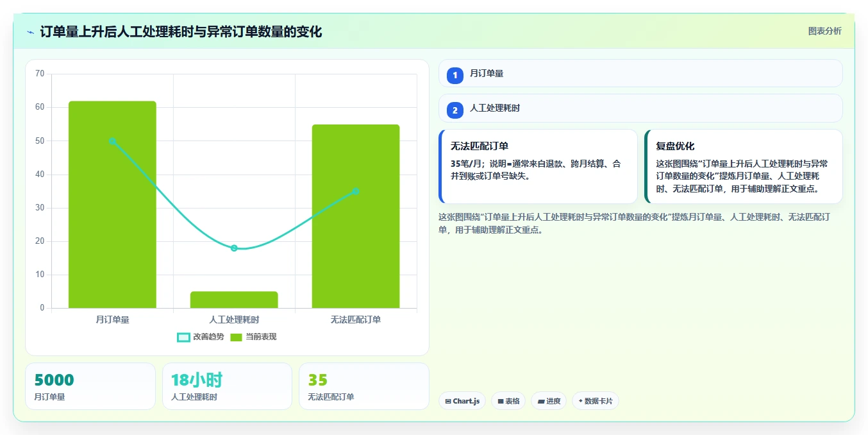The image size is (868, 435).
Task: Click the 进度 tag chip
Action: pyautogui.click(x=549, y=401)
